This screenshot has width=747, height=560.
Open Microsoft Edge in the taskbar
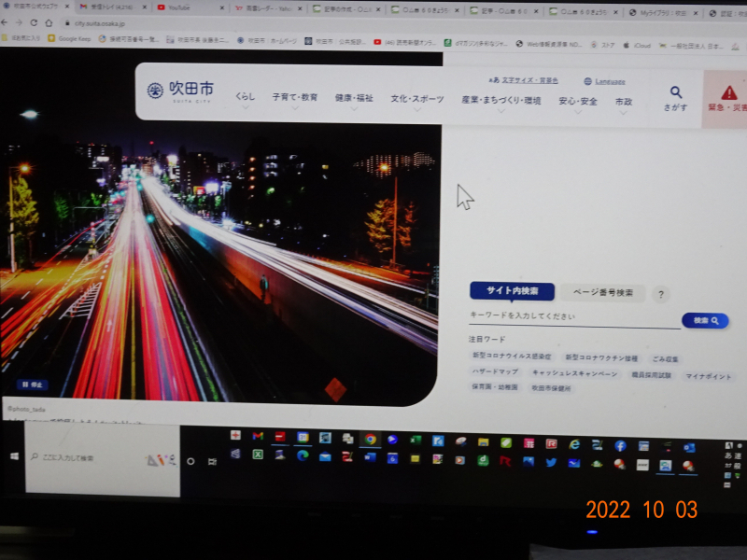point(302,455)
